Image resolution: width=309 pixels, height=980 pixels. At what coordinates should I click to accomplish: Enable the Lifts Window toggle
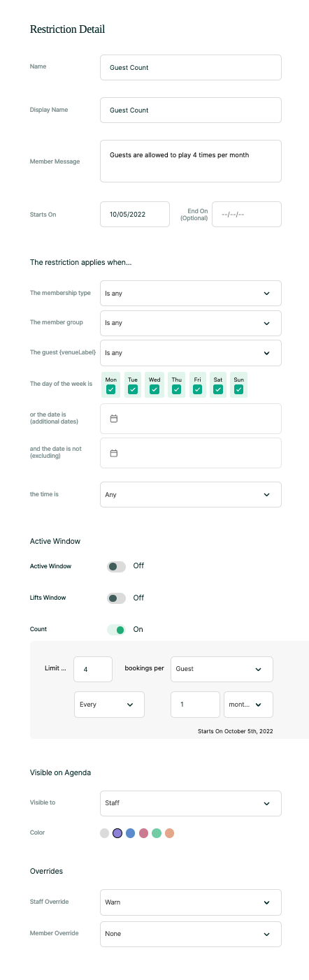tap(116, 598)
